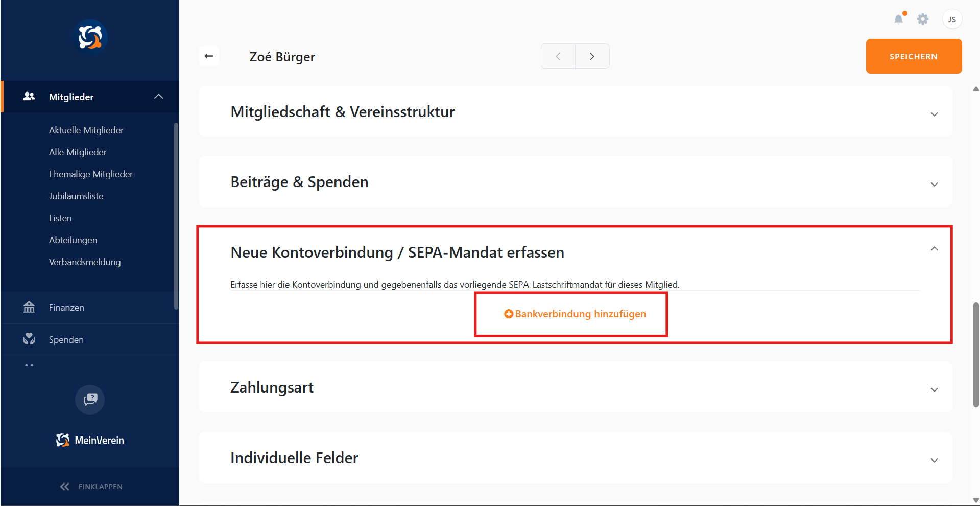
Task: Expand the Zahlungsart section
Action: point(934,389)
